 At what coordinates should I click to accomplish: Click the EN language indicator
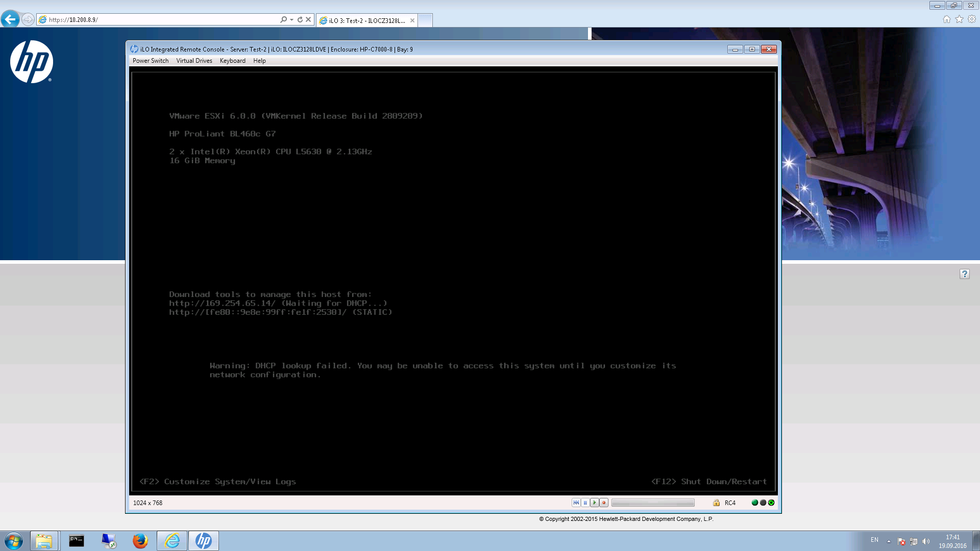[874, 540]
